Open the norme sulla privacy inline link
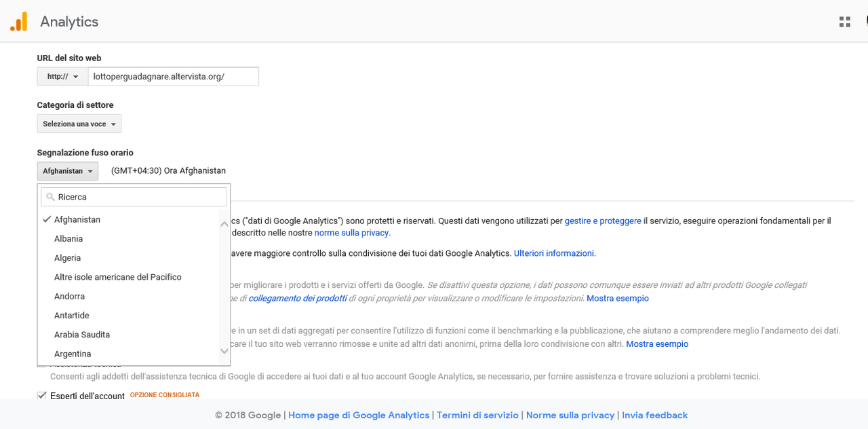 tap(353, 233)
